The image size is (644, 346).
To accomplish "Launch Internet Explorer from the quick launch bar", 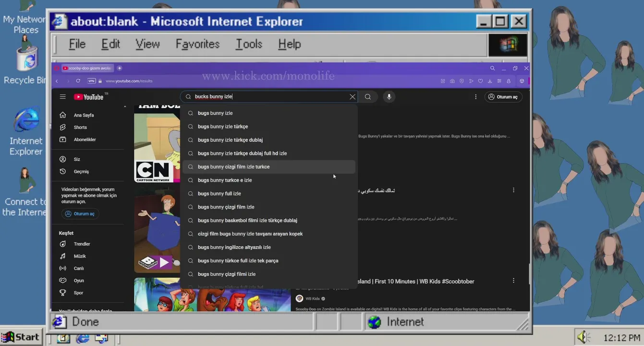I will point(83,338).
